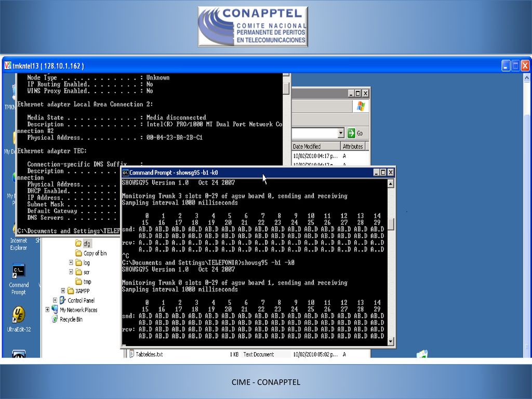Click the green Go button in Explorer
Screen dimensions: 532x399
click(x=355, y=134)
